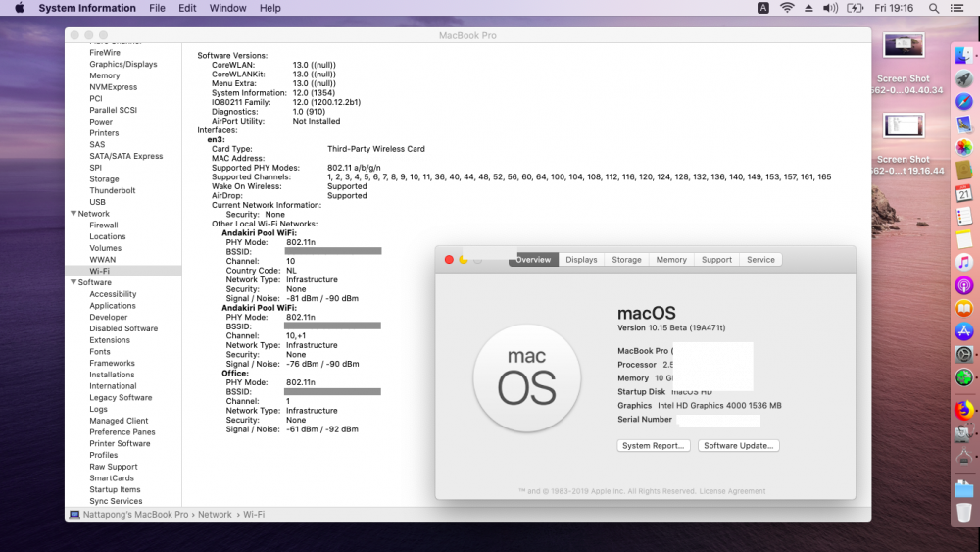Open Firefox in the Dock
The image size is (980, 552).
click(x=963, y=410)
